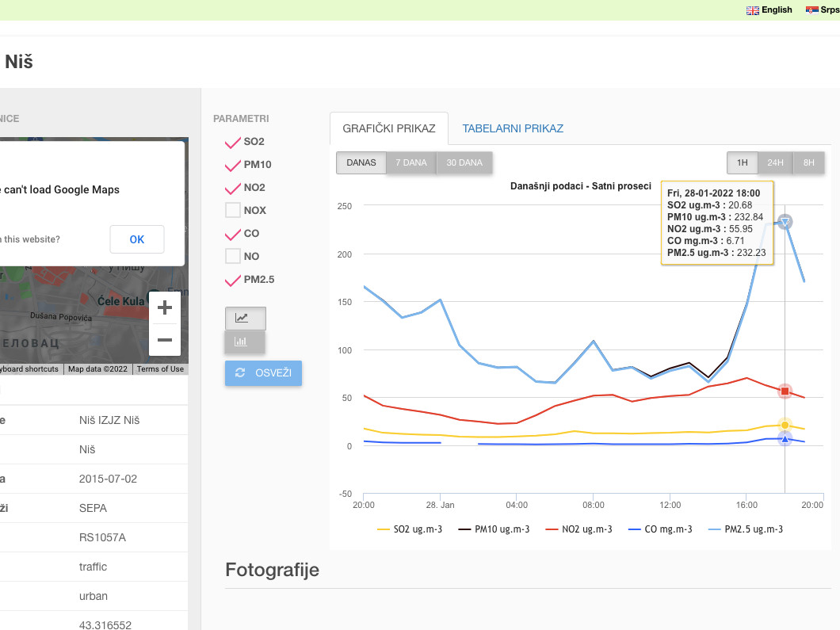This screenshot has height=630, width=840.
Task: Open the map Terms of Use link
Action: click(x=160, y=369)
